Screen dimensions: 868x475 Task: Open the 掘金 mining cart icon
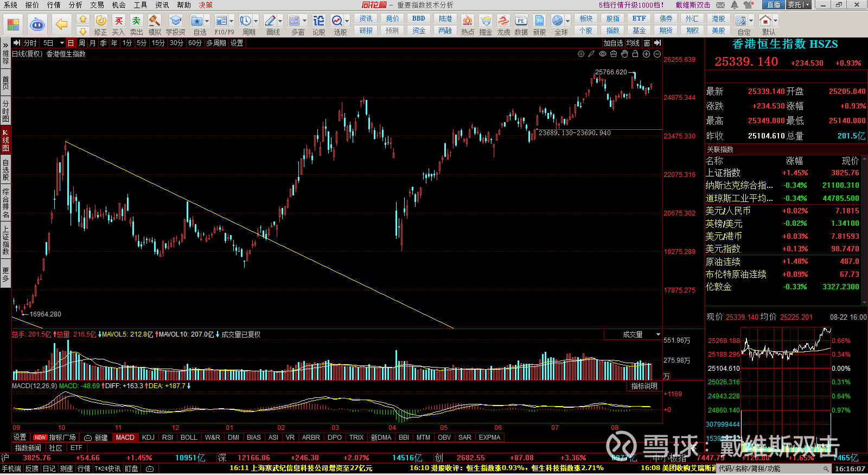(486, 21)
